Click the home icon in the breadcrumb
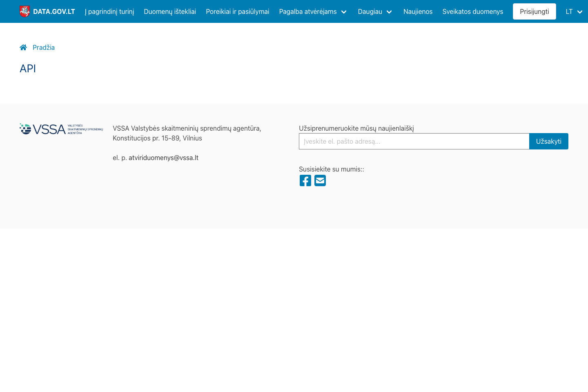 [x=23, y=47]
